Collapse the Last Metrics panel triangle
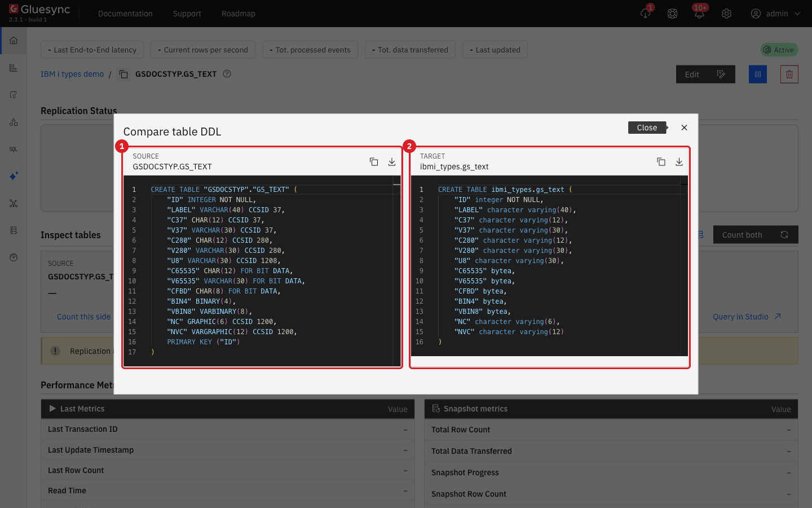Screen dimensions: 812x508 pos(52,409)
